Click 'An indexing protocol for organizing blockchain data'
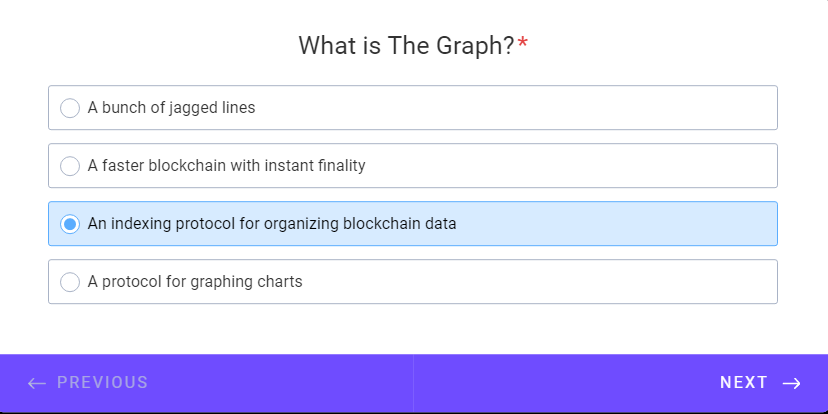The image size is (828, 414). click(x=272, y=224)
